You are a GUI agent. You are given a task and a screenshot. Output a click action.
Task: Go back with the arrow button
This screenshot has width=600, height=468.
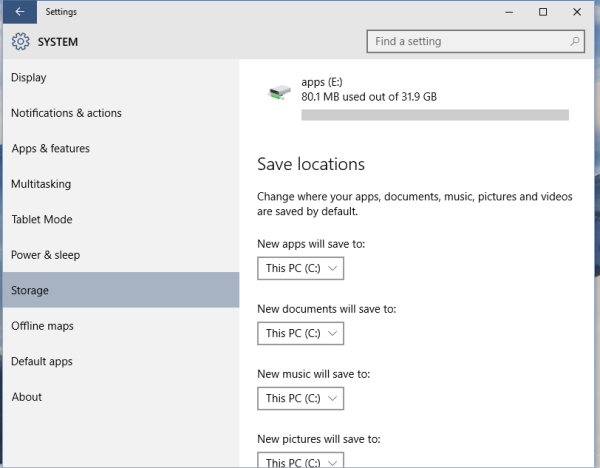(x=20, y=12)
